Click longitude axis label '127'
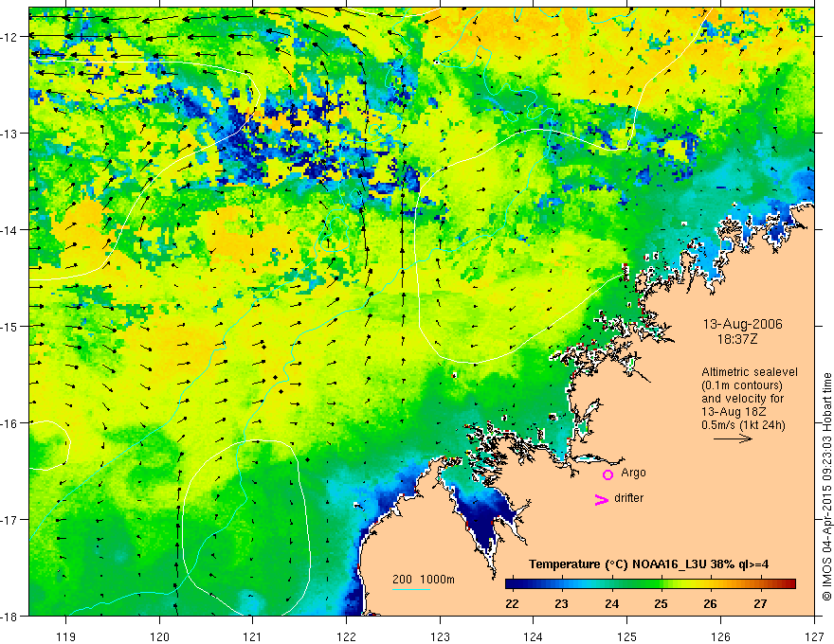Image resolution: width=834 pixels, height=644 pixels. 814,636
